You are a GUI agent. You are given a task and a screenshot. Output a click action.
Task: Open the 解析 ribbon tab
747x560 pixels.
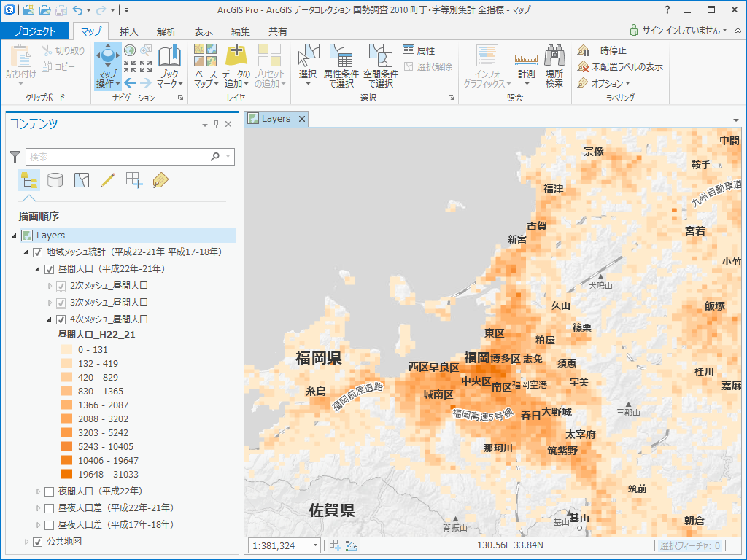(x=166, y=31)
